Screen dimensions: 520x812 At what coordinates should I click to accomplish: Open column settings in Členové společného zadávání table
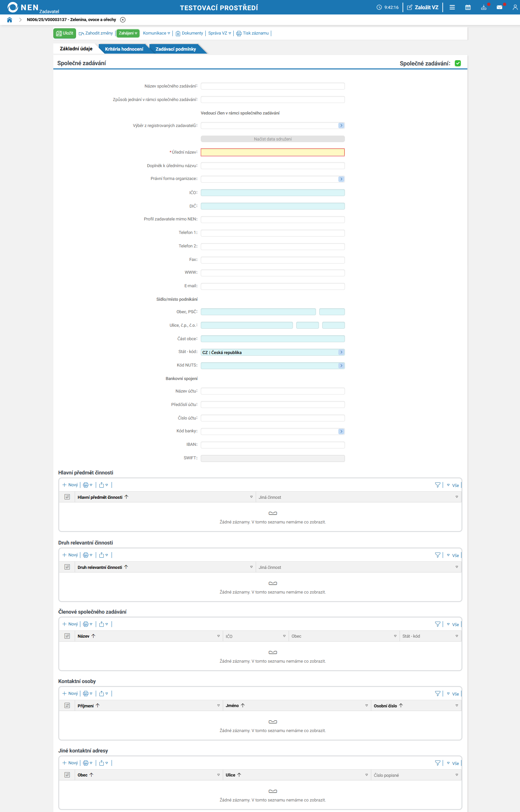click(x=67, y=636)
